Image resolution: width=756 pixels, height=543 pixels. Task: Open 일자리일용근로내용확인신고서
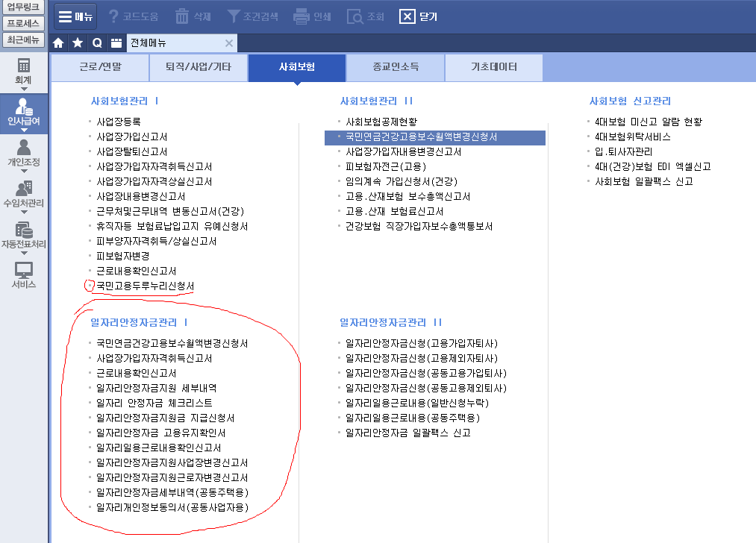click(x=159, y=448)
